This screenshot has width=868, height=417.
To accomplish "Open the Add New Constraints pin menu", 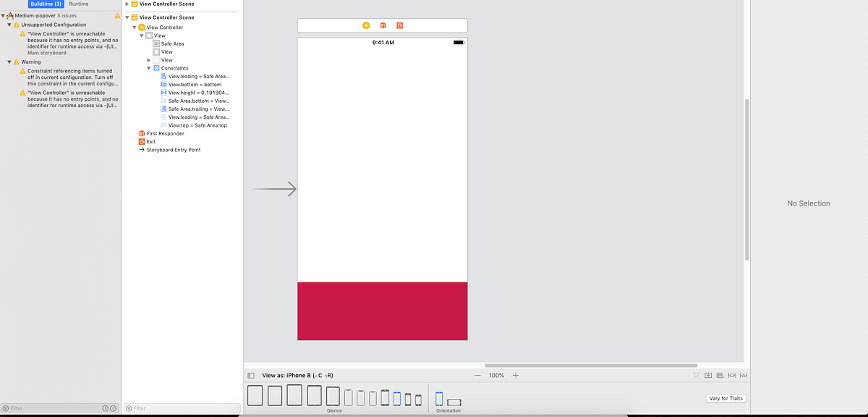I will click(731, 375).
